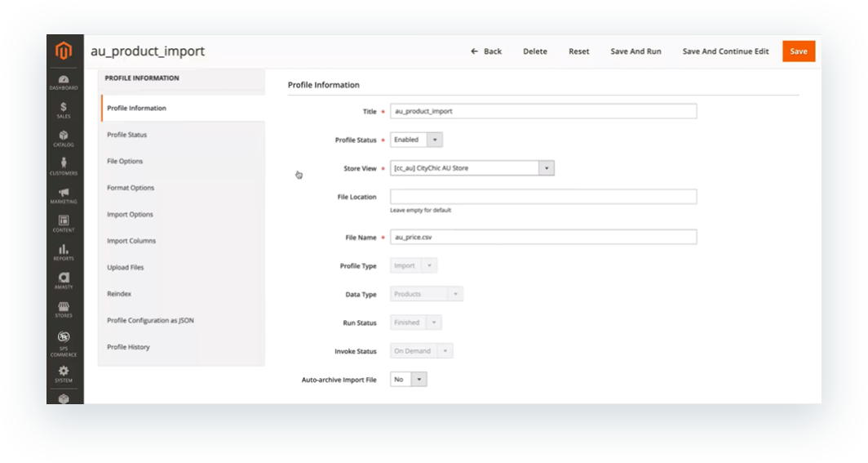Image resolution: width=868 pixels, height=463 pixels.
Task: Expand the Auto-archive Import File dropdown
Action: pyautogui.click(x=409, y=380)
